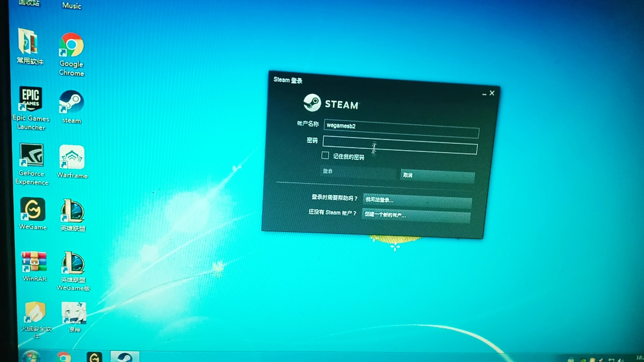Minimize the Steam login window
This screenshot has height=362, width=644.
coord(484,93)
